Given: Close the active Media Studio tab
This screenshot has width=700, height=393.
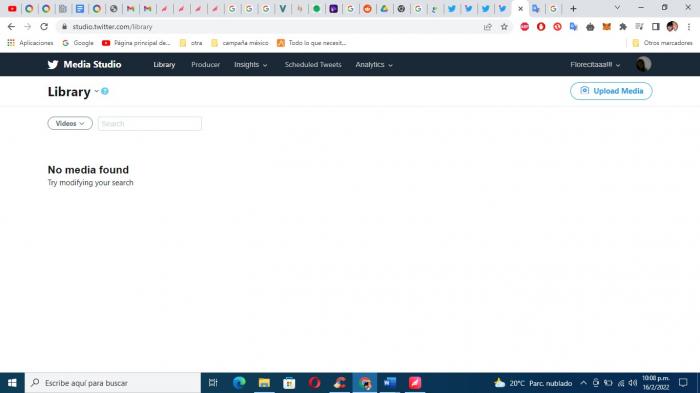Looking at the screenshot, I should click(520, 8).
